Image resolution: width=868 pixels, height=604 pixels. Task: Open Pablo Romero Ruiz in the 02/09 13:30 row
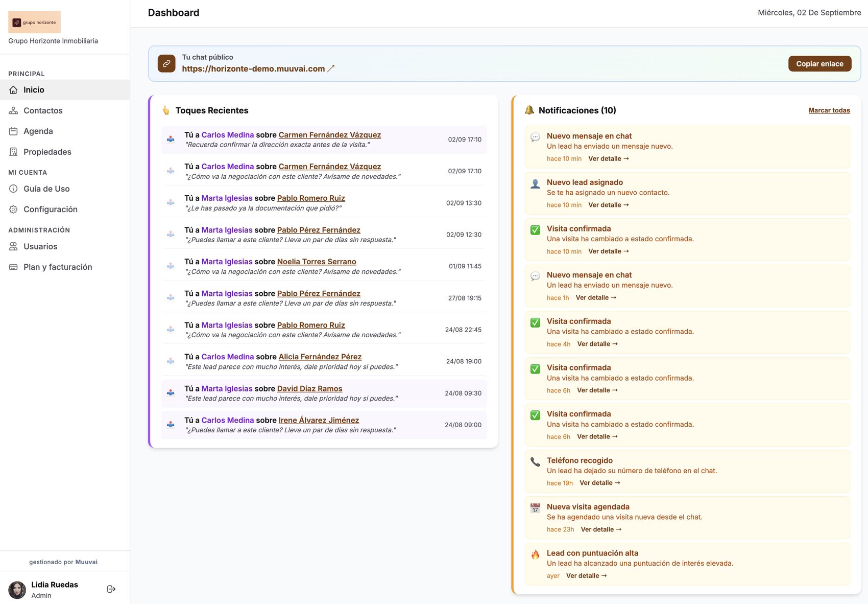(311, 198)
